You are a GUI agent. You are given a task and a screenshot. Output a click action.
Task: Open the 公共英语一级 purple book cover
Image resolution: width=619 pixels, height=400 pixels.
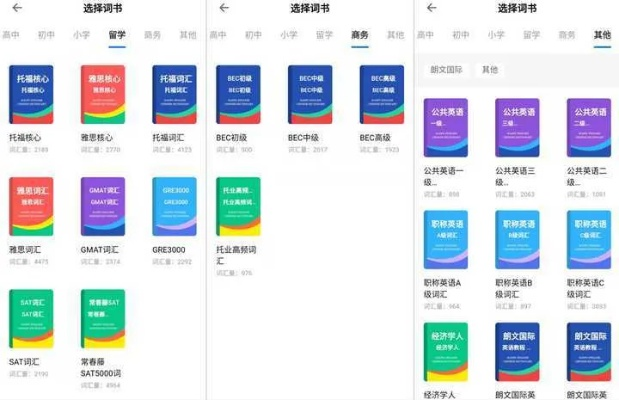click(446, 128)
